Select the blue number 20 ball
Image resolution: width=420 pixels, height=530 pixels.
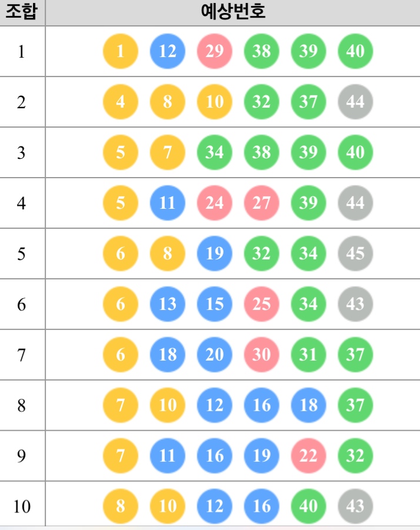(215, 355)
